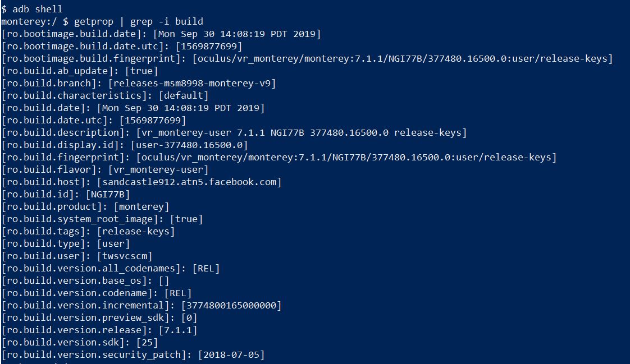Select the ro.build.version.incremental number
Viewport: 630px width, 364px height.
click(231, 306)
